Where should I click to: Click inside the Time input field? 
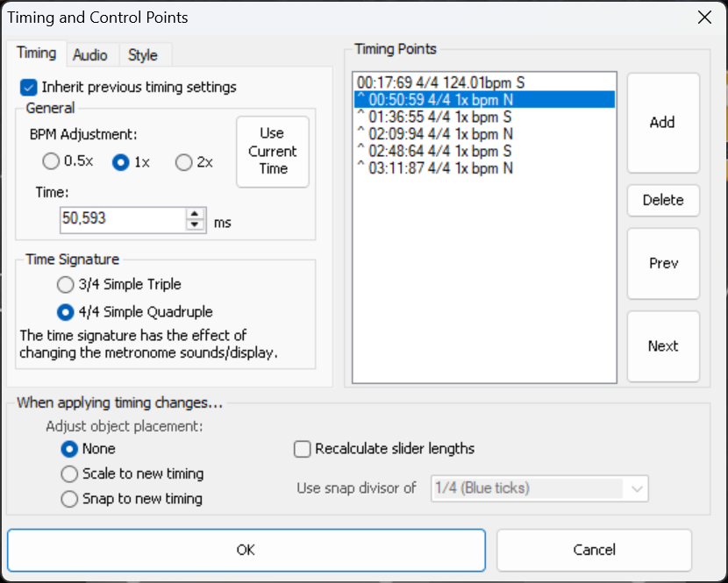point(121,218)
